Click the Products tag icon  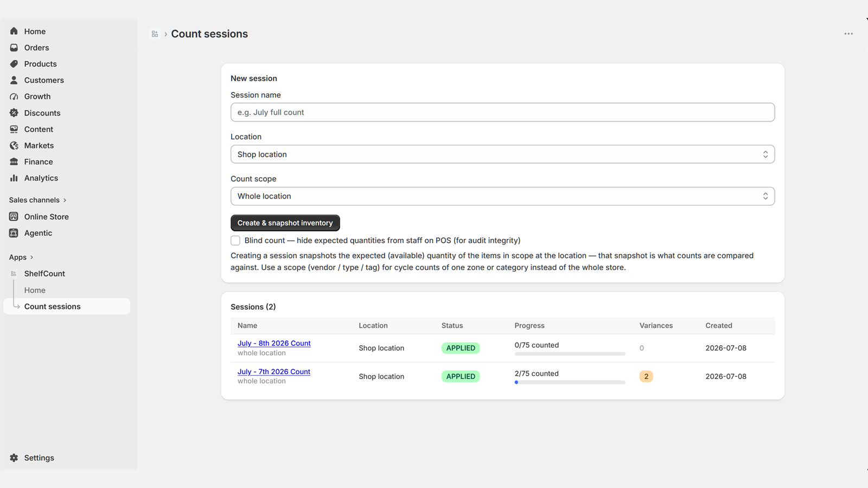pos(14,64)
